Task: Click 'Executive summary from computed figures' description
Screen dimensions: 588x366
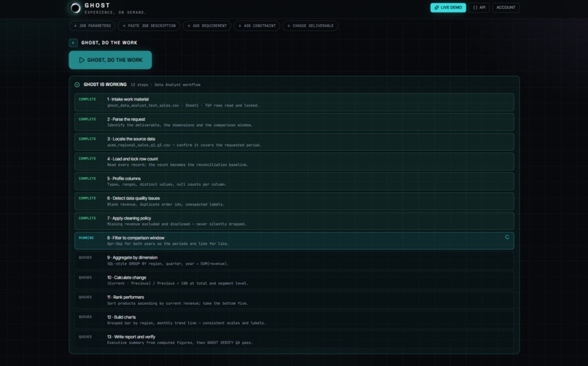Action: click(179, 343)
